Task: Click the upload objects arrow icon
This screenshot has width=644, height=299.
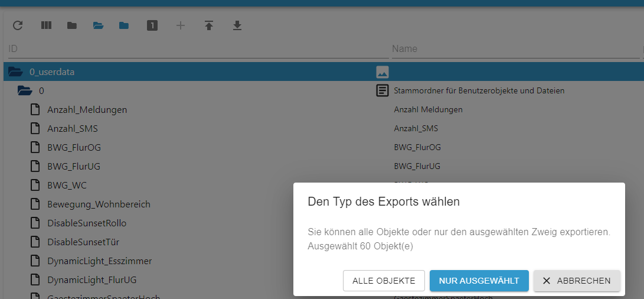Action: pos(209,26)
